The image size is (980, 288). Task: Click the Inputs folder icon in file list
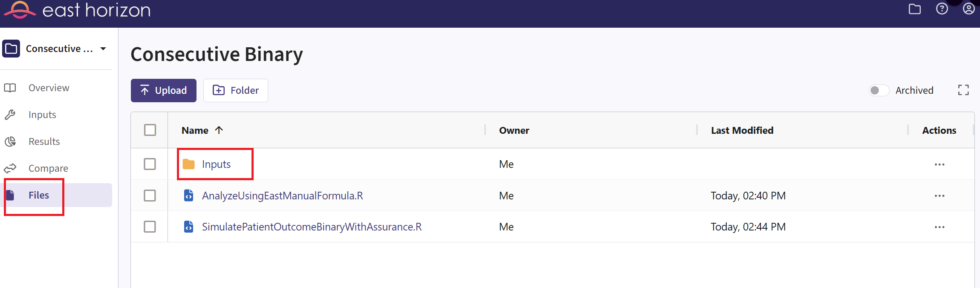(188, 164)
